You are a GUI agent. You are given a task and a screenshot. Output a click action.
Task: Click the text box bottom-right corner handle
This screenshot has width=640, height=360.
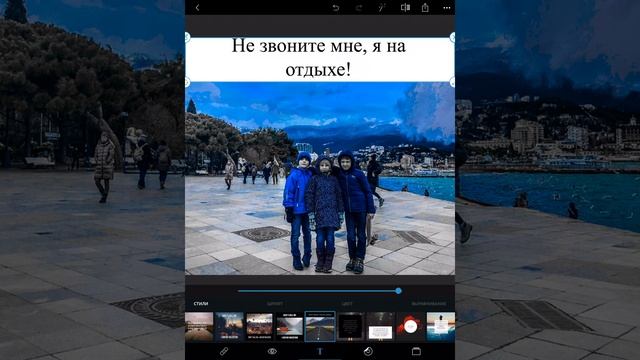[453, 82]
